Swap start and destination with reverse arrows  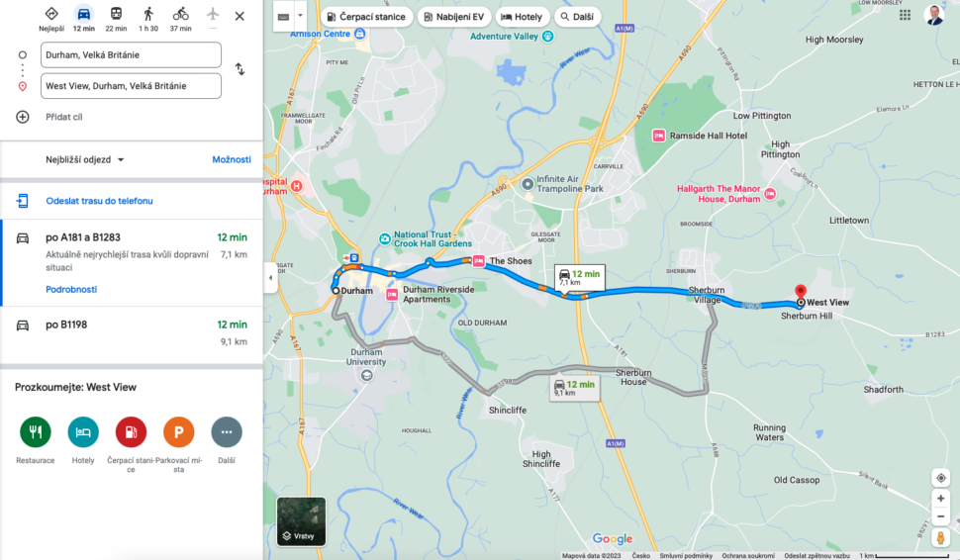click(x=240, y=69)
